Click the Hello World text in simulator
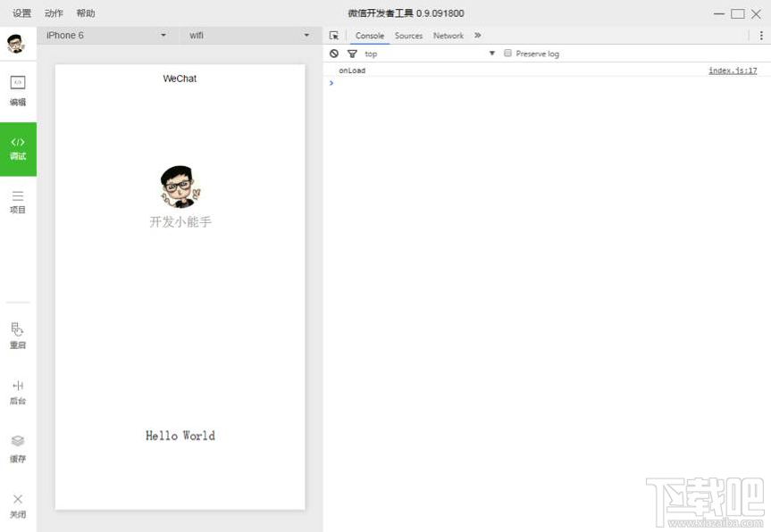 tap(180, 436)
